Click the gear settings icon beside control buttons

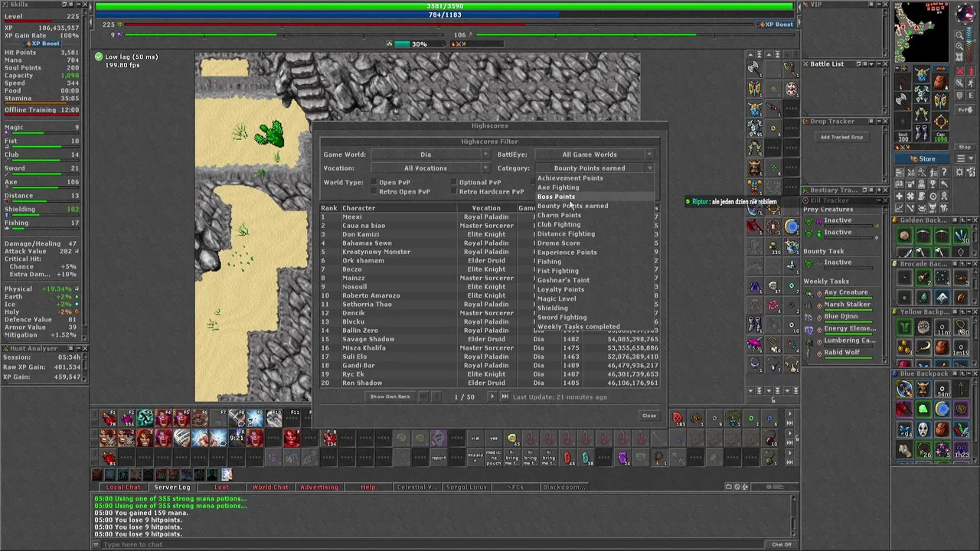pos(959,172)
